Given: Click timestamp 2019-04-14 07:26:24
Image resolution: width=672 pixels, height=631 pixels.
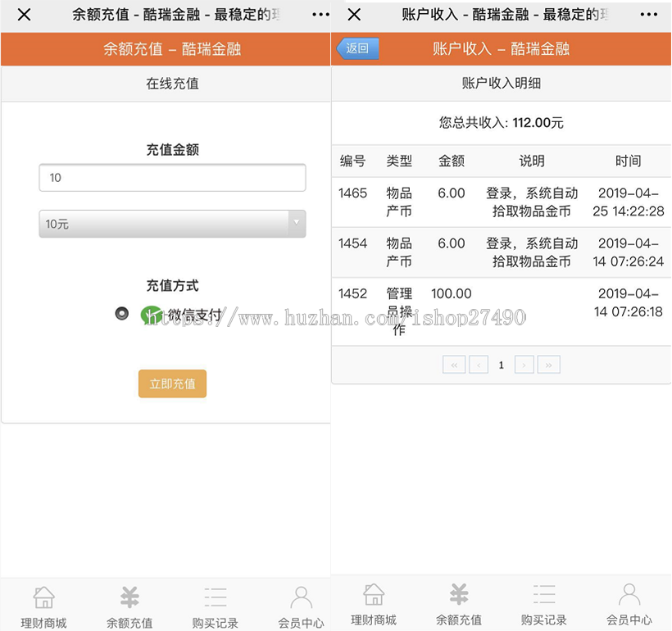Looking at the screenshot, I should (x=629, y=252).
